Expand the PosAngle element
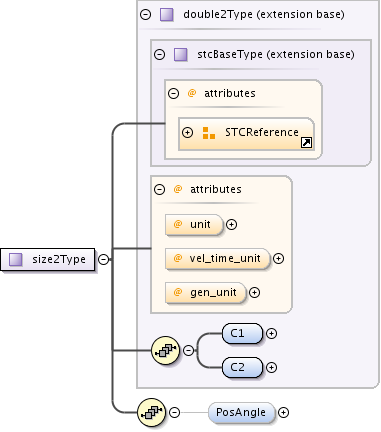This screenshot has width=381, height=432. click(x=283, y=412)
